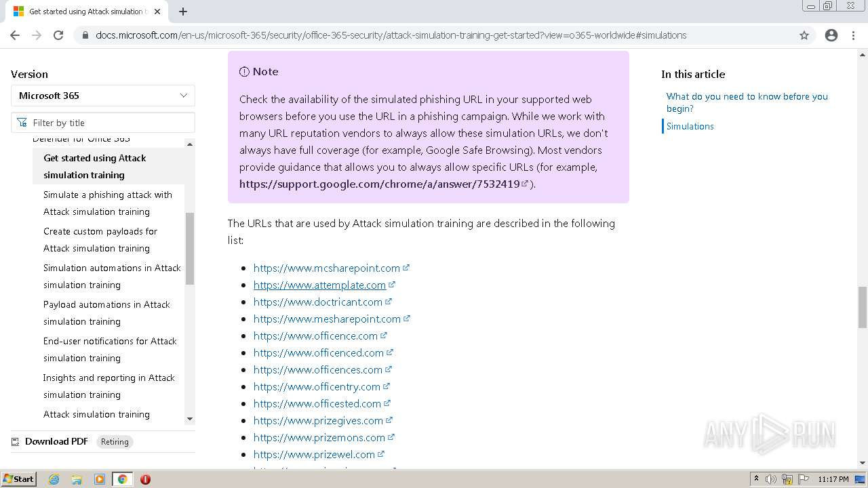The image size is (868, 488).
Task: Click the Action Center flag tray icon
Action: pyautogui.click(x=803, y=479)
